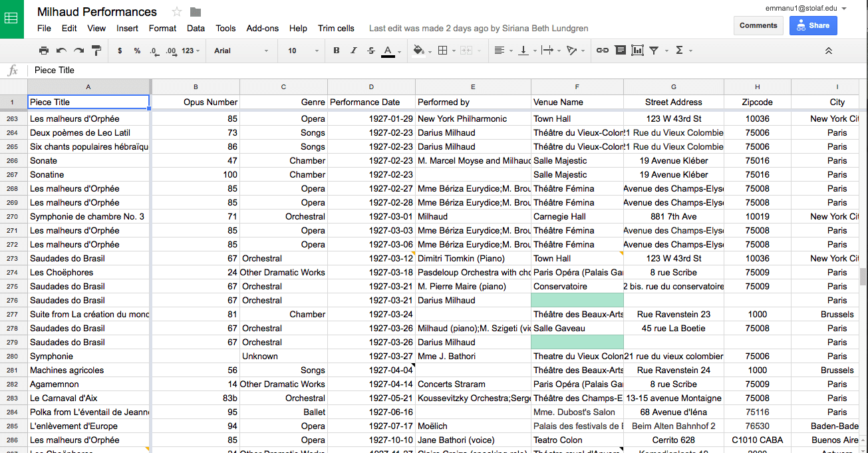Open text wrapping dropdown
Screen dimensions: 868x453
point(550,51)
